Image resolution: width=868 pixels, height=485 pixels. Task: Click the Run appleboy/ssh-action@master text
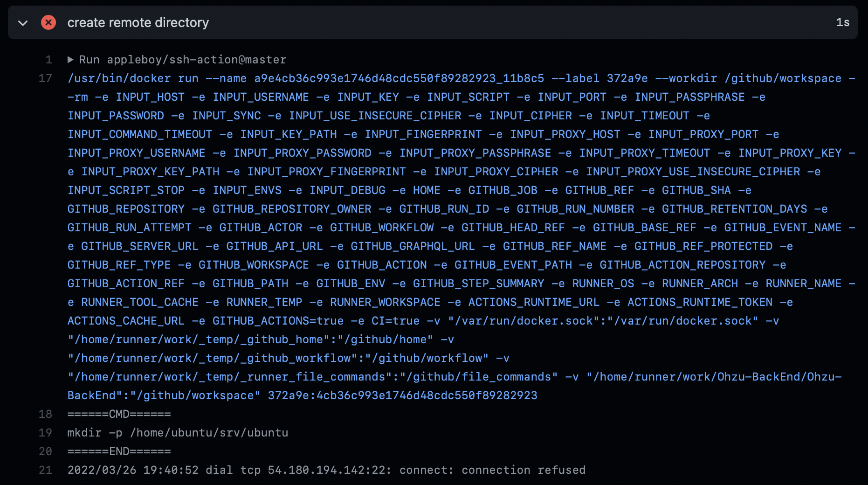[183, 60]
